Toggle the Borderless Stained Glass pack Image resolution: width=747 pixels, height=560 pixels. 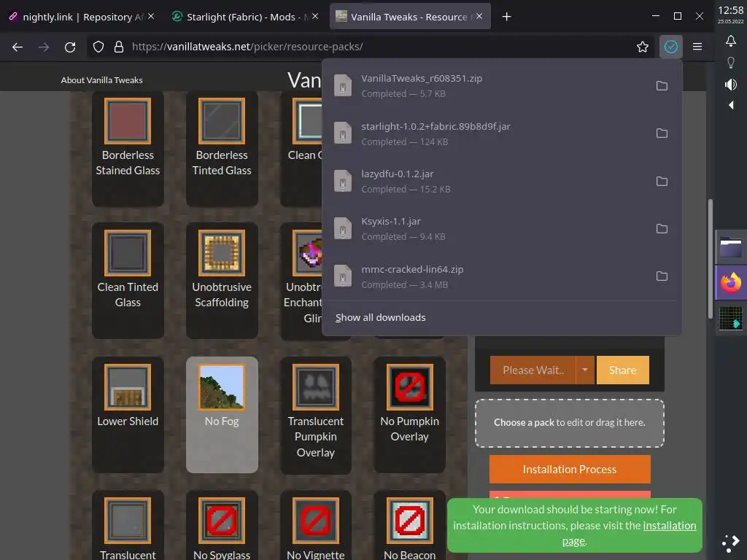tap(128, 149)
